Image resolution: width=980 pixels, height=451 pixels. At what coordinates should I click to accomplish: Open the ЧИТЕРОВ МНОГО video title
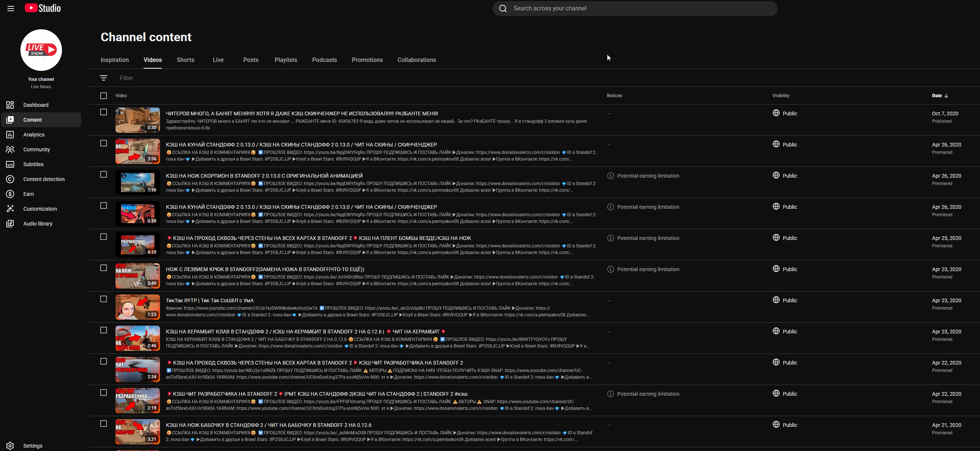[x=302, y=113]
